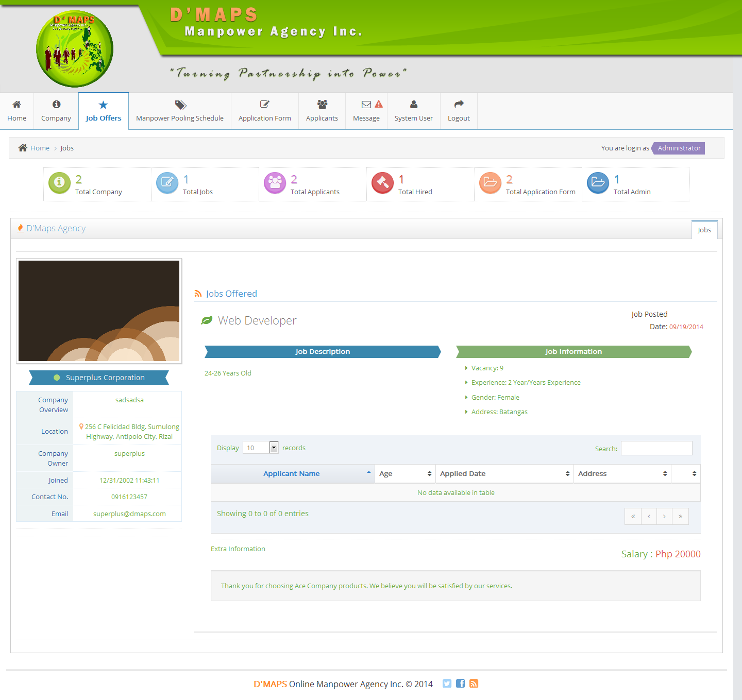This screenshot has width=742, height=700.
Task: Click the blue Total Jobs circle icon
Action: 167,183
